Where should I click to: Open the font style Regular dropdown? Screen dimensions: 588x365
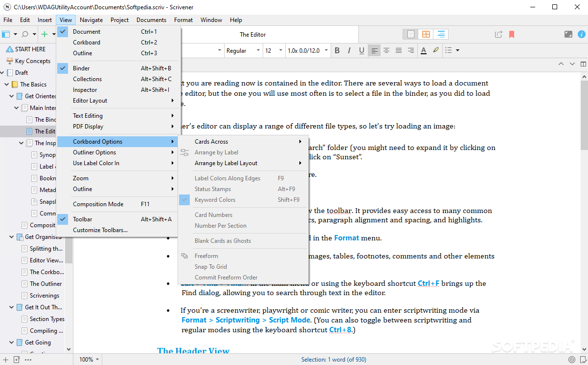point(243,50)
